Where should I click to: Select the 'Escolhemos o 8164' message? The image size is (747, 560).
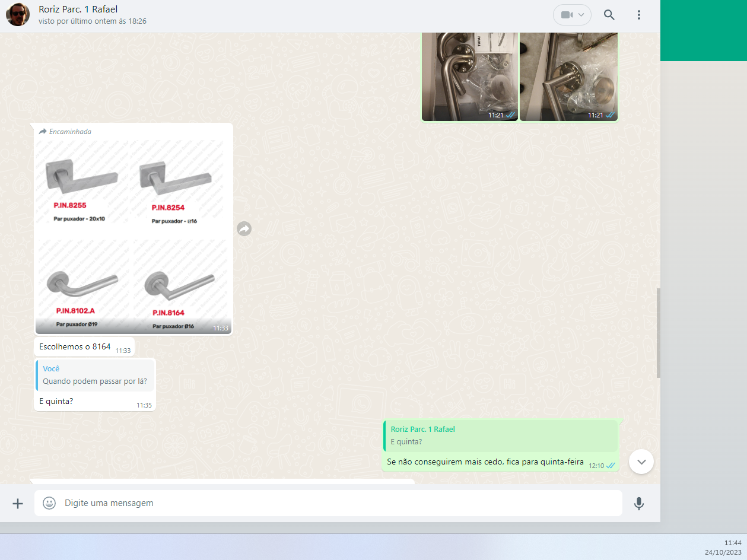point(75,347)
